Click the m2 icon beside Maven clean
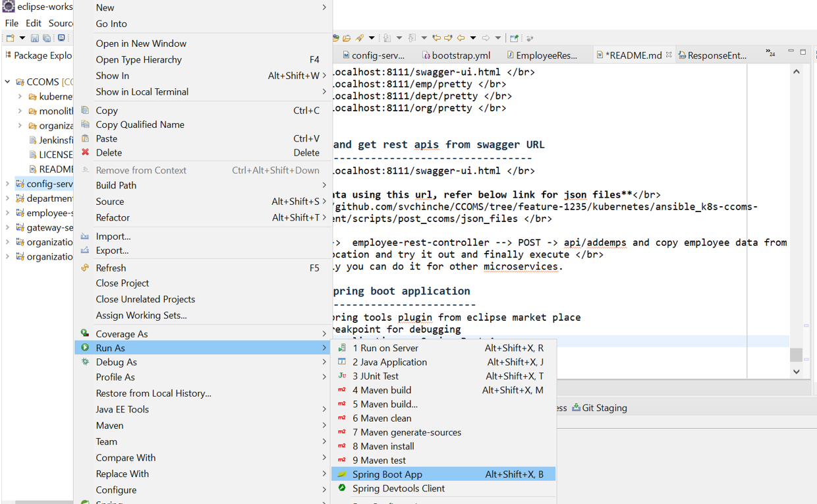Viewport: 817px width, 504px height. pyautogui.click(x=342, y=418)
